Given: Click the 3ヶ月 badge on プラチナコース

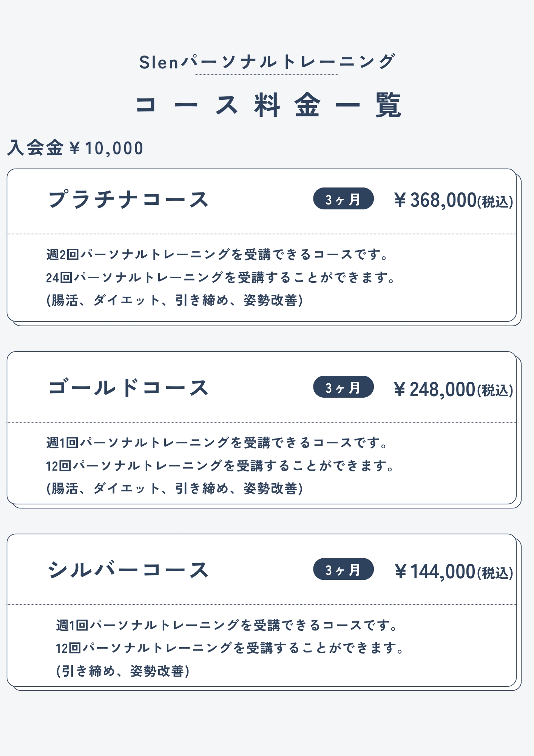Looking at the screenshot, I should coord(343,199).
